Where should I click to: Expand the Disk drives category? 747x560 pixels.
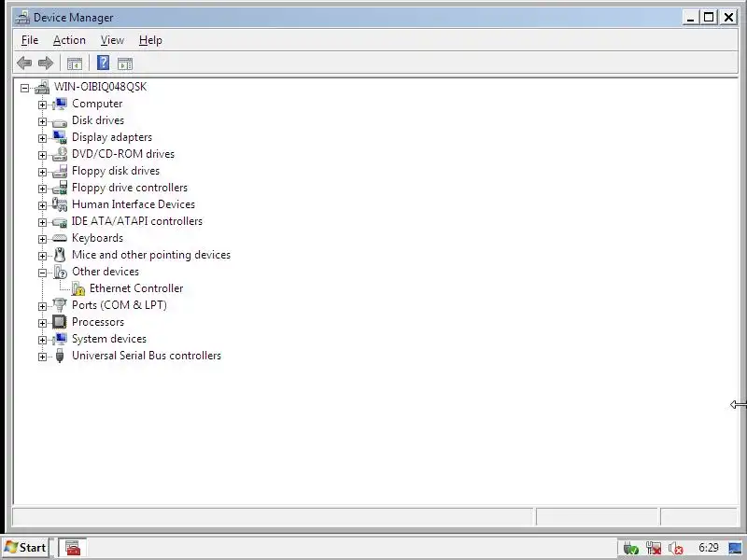[x=42, y=121]
